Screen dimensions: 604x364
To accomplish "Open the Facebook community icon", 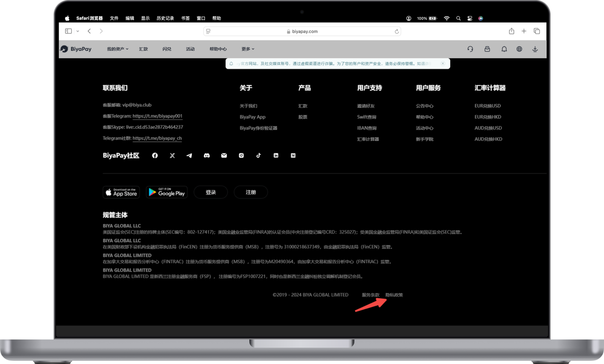I will click(x=155, y=156).
